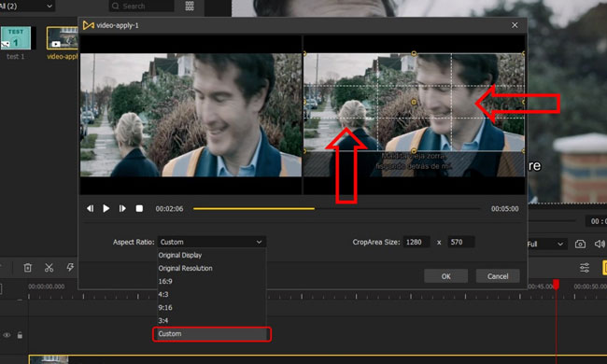
Task: Close the video-apply-1 dialog
Action: 515,25
